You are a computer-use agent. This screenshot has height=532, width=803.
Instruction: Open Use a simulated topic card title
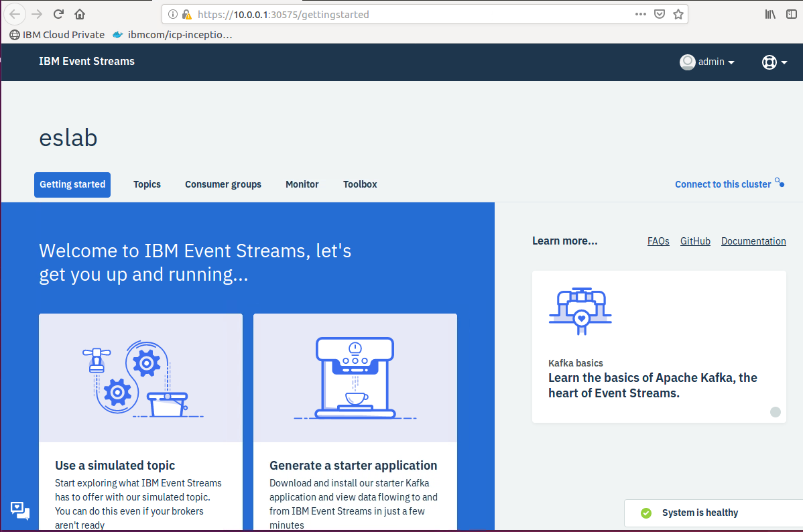(115, 466)
